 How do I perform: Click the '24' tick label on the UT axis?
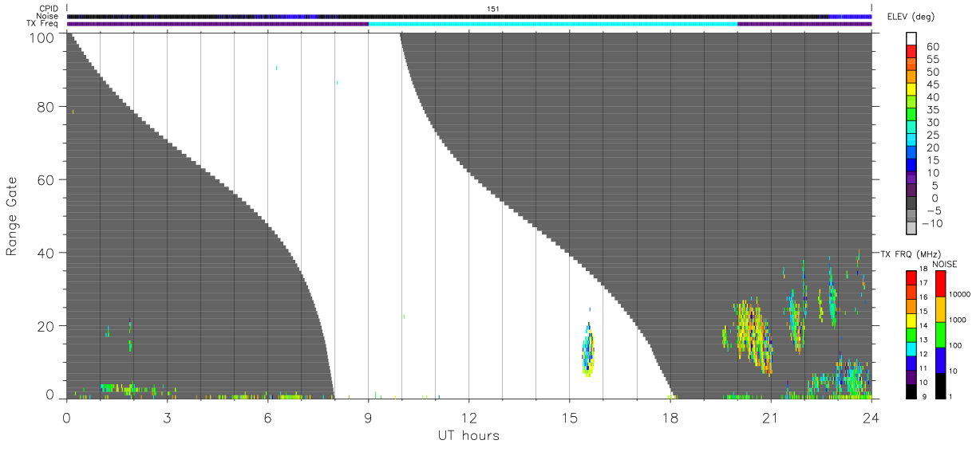point(871,417)
